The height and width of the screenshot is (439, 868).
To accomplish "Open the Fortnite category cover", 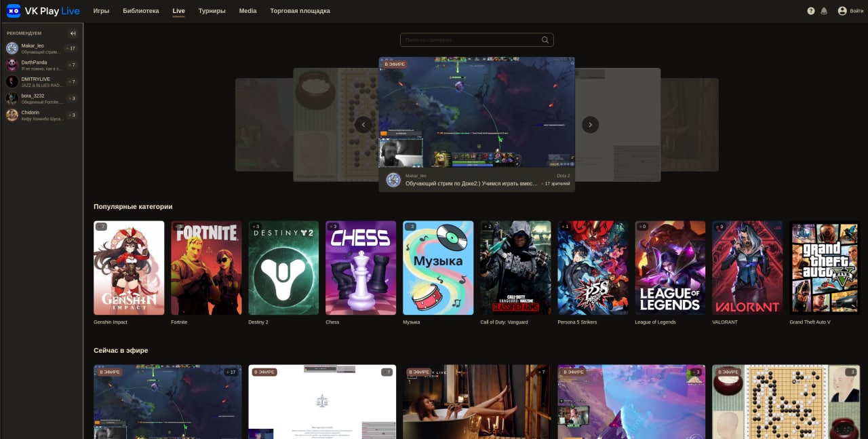I will [x=206, y=267].
